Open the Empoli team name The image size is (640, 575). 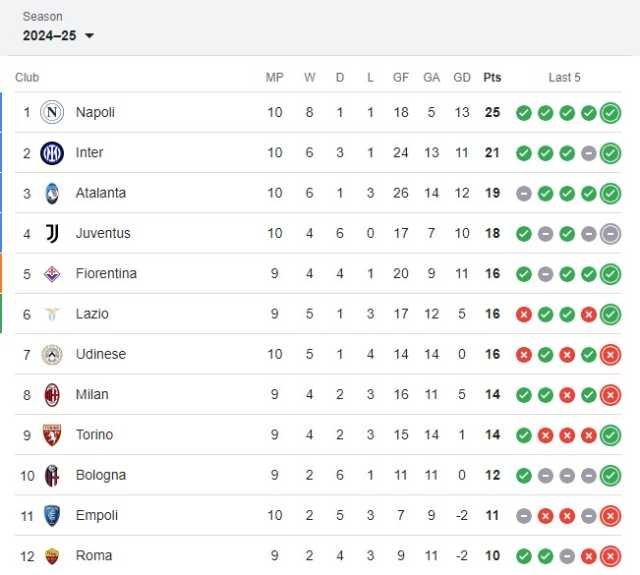(x=97, y=515)
